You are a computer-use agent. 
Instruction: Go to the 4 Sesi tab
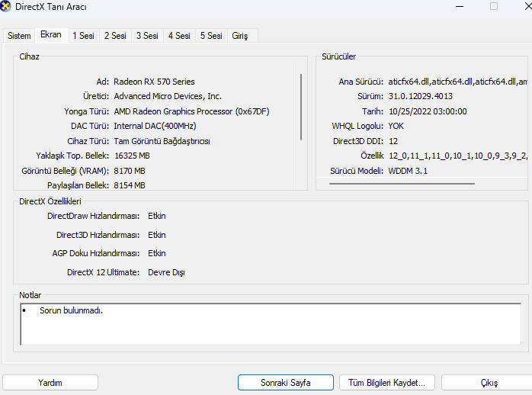click(x=179, y=36)
